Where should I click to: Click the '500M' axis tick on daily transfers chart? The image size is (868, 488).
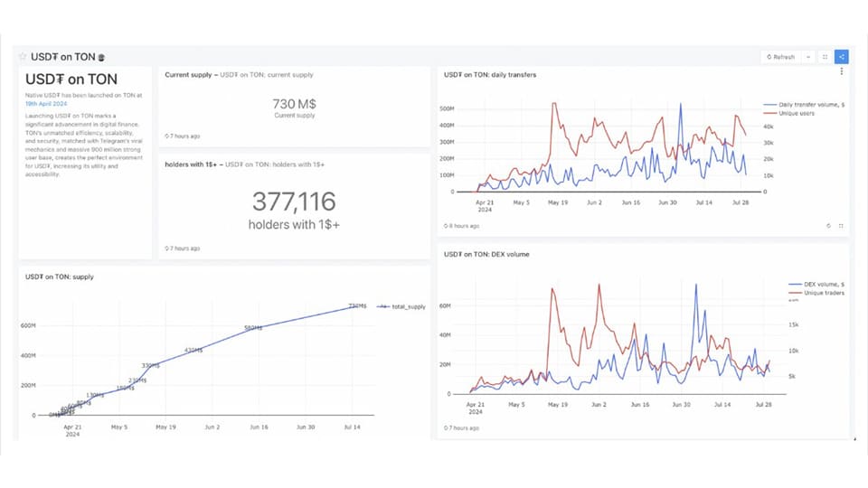coord(447,109)
